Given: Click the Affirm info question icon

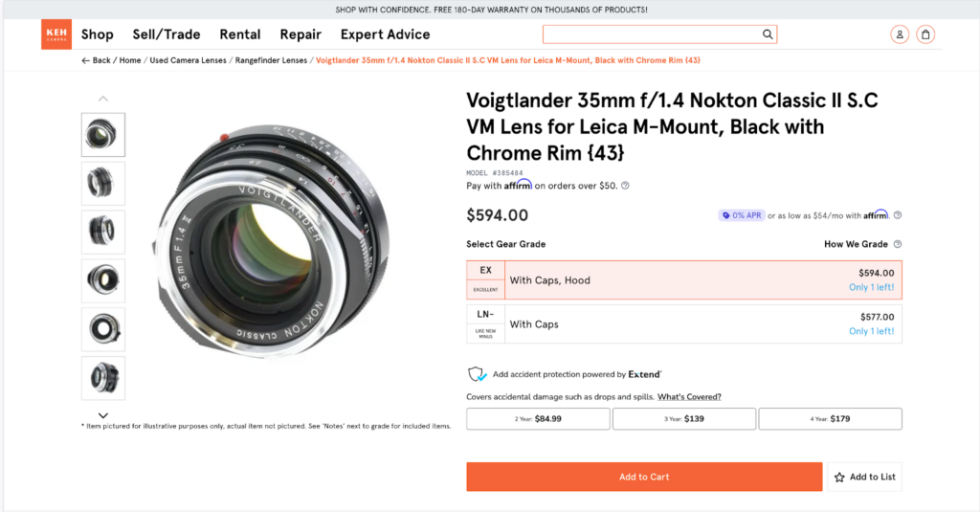Looking at the screenshot, I should tap(625, 186).
